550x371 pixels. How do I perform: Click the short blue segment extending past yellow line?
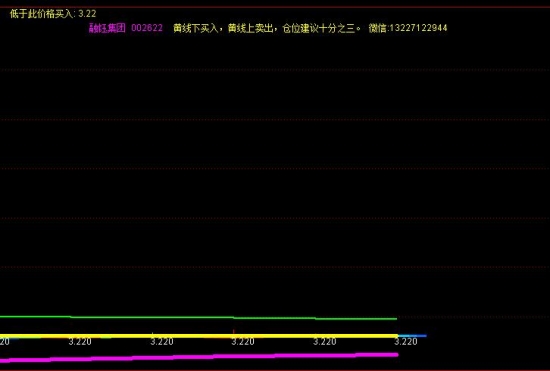(x=412, y=336)
